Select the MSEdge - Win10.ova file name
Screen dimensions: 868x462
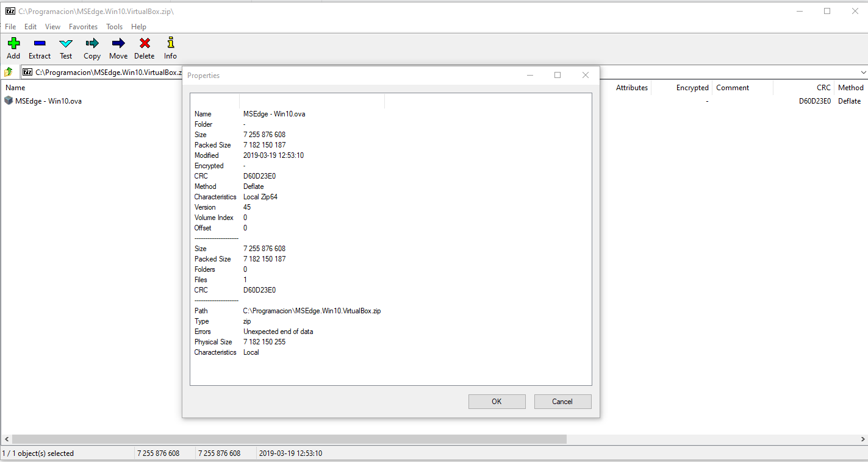point(48,101)
